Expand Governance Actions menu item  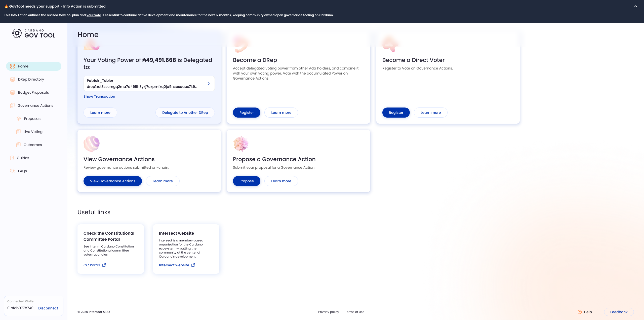(35, 105)
